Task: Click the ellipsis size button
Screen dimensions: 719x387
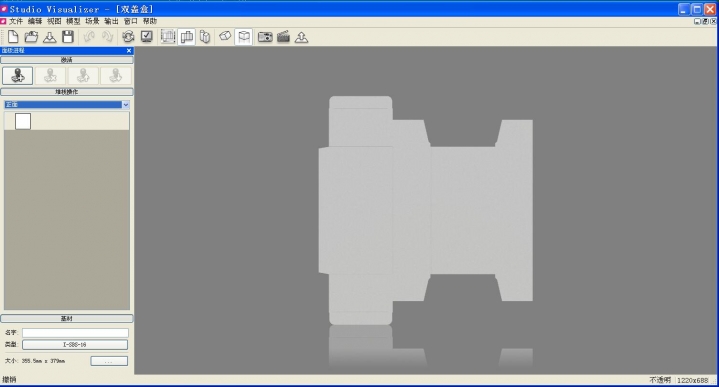Action: pos(109,361)
